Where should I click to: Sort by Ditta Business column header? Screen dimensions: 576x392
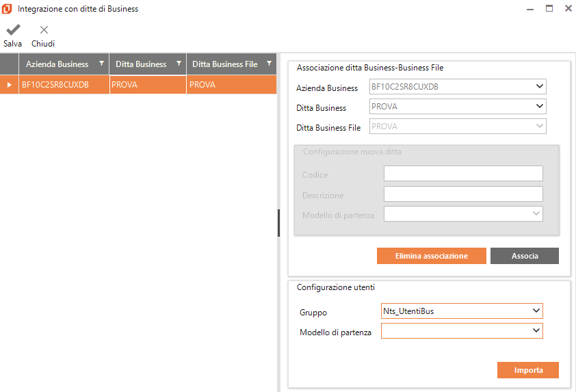tap(141, 64)
